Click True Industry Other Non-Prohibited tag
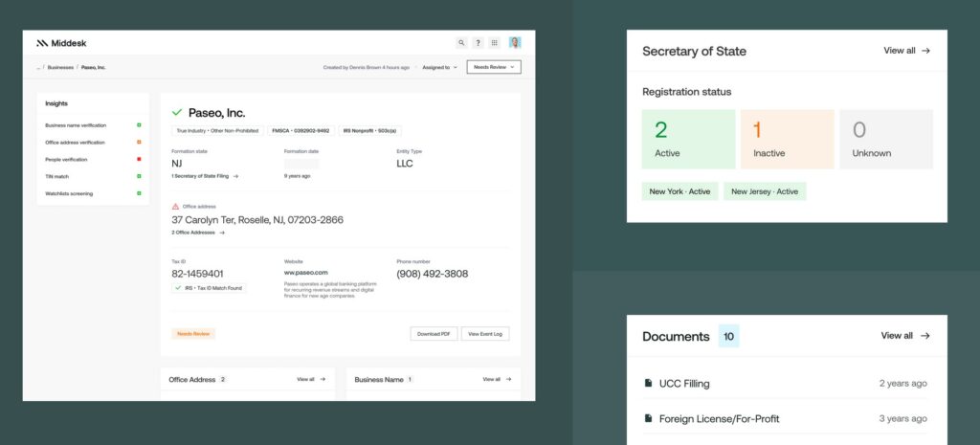The width and height of the screenshot is (980, 445). 217,130
